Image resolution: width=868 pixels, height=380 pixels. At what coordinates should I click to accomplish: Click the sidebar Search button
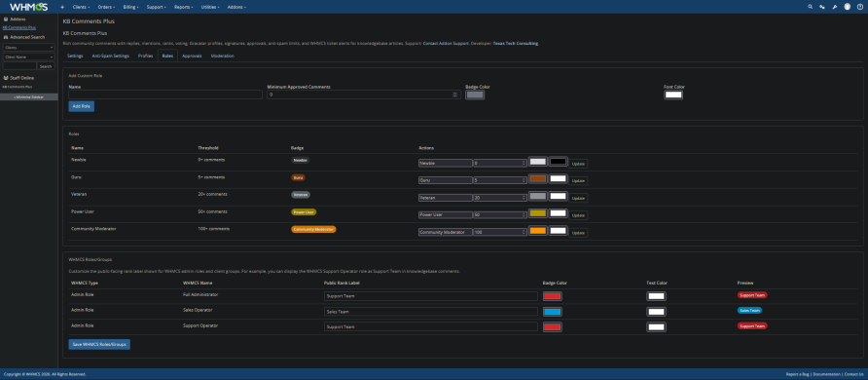click(46, 66)
